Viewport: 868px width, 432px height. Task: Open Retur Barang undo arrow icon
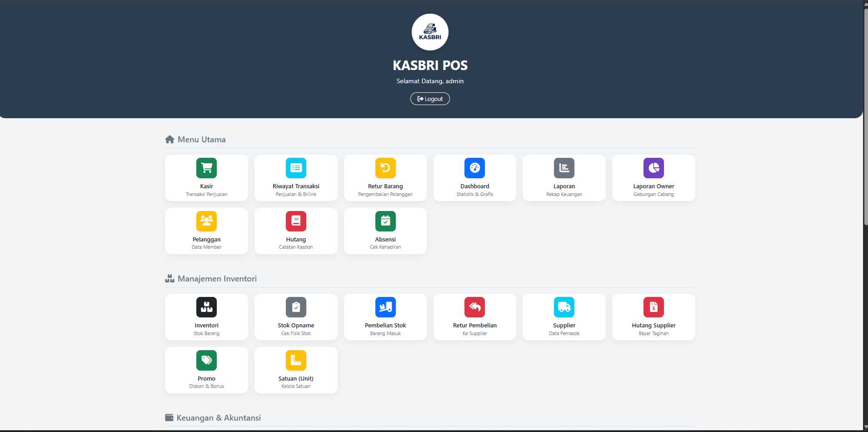385,168
